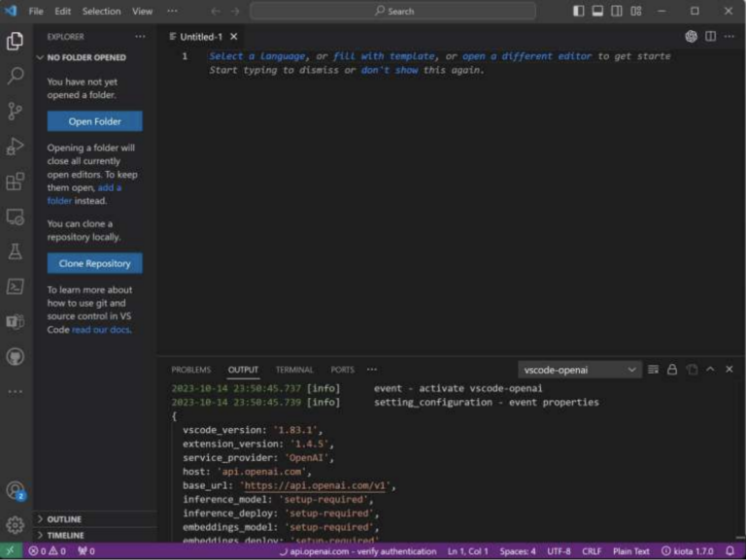Open output log in editor
Screen dimensions: 746x560
(x=692, y=370)
